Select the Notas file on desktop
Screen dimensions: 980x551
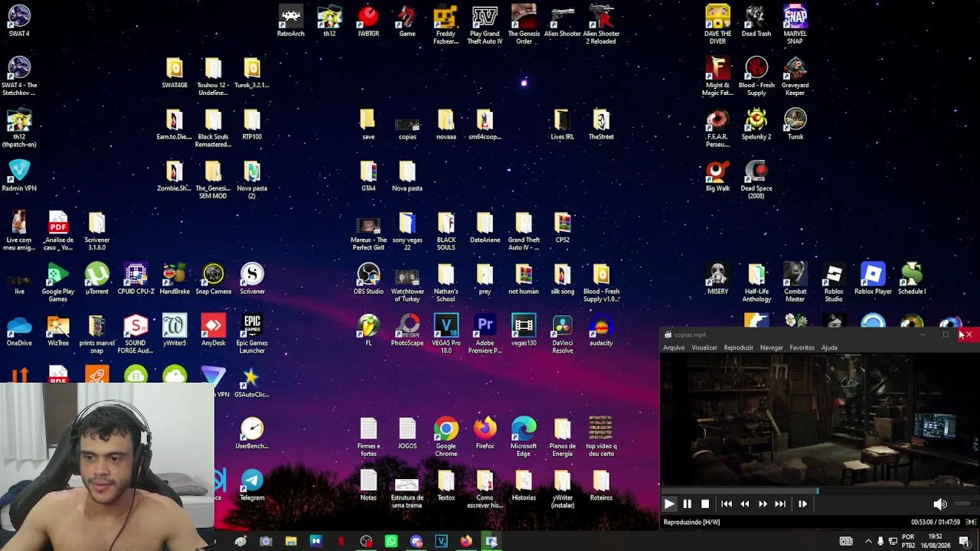[x=368, y=485]
